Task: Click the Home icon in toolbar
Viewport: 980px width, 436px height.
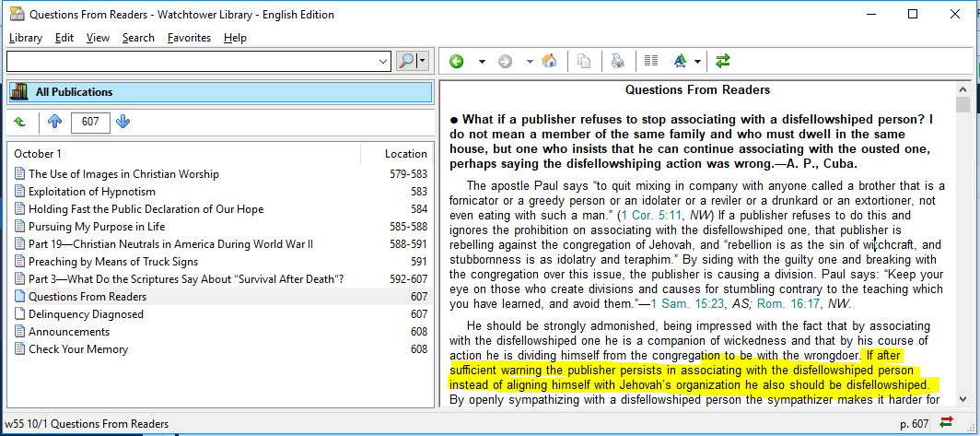Action: pyautogui.click(x=549, y=62)
